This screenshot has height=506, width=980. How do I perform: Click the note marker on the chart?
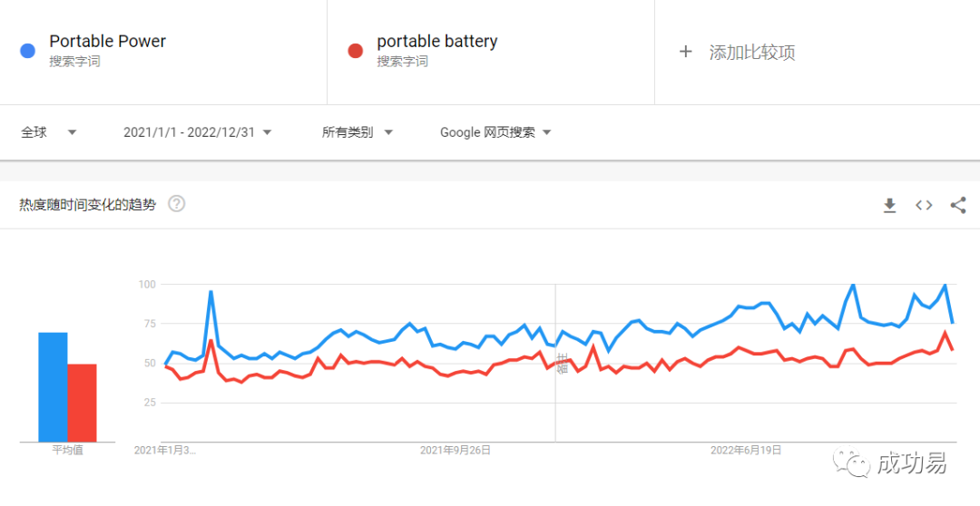point(561,363)
